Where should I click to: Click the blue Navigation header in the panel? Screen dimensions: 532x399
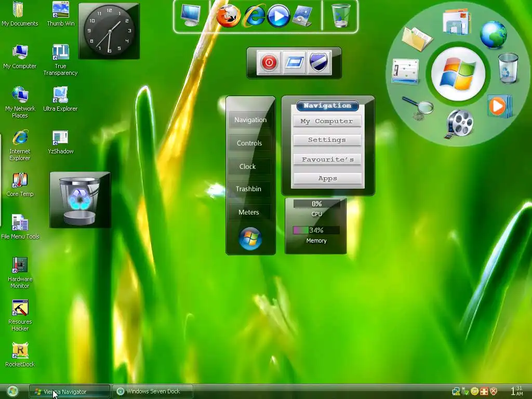click(x=327, y=105)
